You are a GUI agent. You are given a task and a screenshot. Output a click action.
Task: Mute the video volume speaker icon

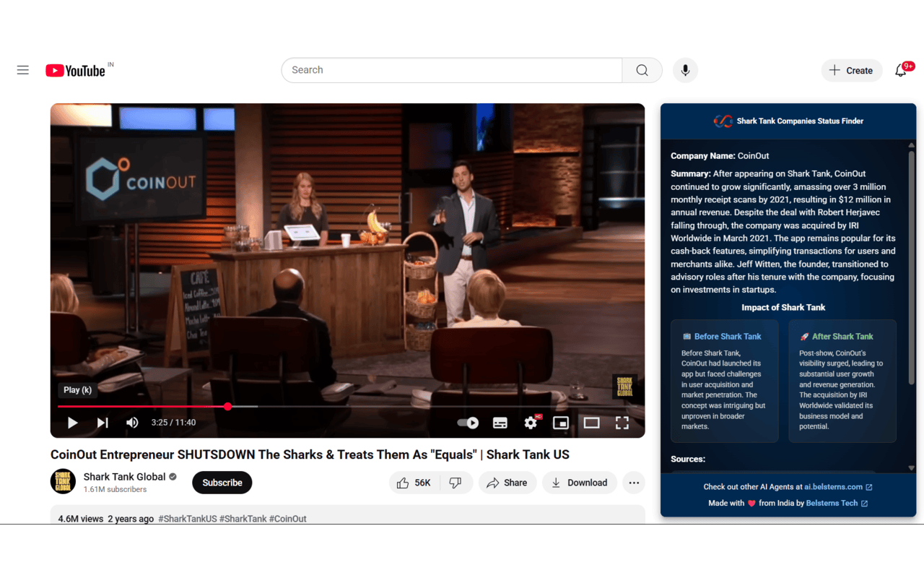pos(132,423)
